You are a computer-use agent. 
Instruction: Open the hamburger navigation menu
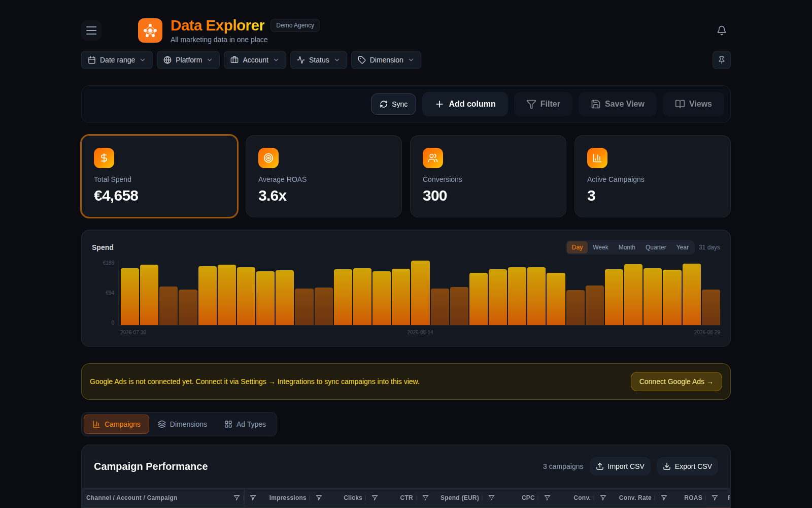click(91, 30)
